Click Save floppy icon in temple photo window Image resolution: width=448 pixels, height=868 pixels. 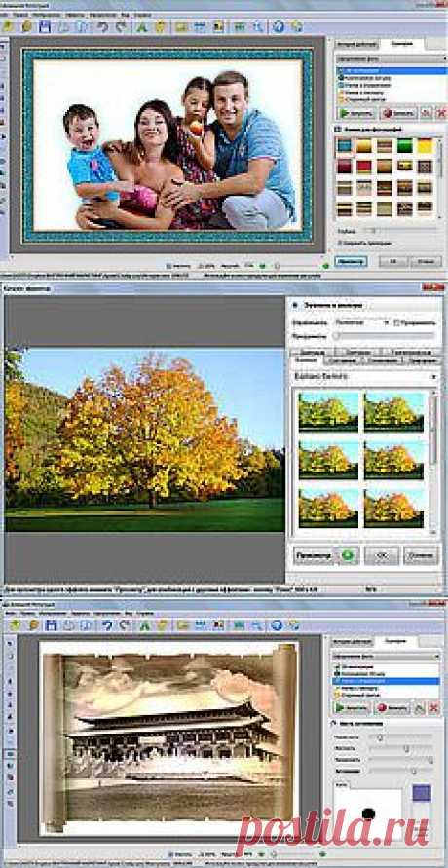click(51, 625)
